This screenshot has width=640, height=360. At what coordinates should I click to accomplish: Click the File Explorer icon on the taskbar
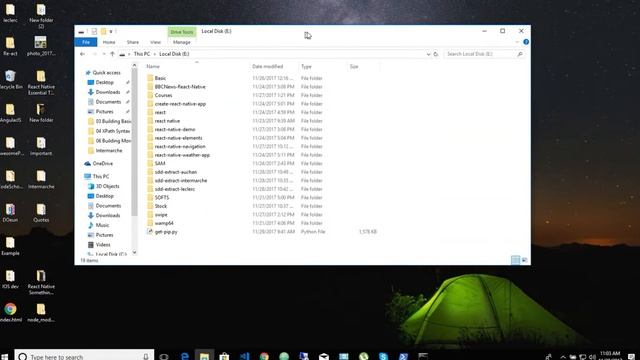click(204, 356)
